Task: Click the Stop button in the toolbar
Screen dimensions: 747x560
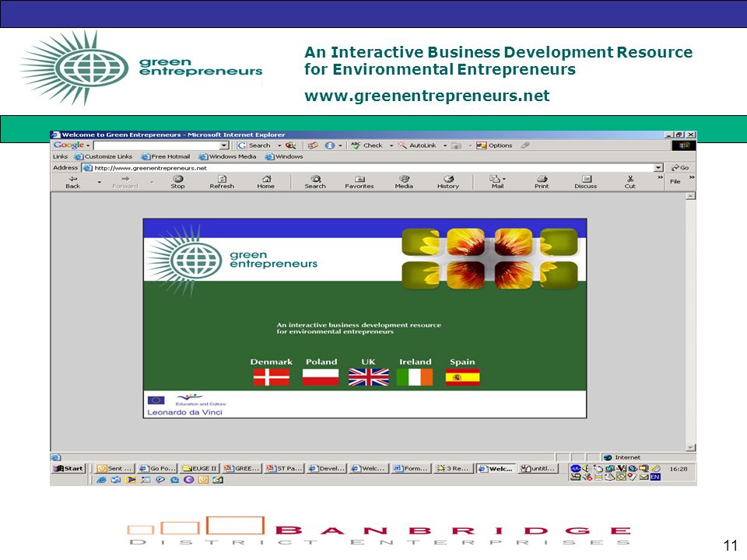Action: click(177, 182)
